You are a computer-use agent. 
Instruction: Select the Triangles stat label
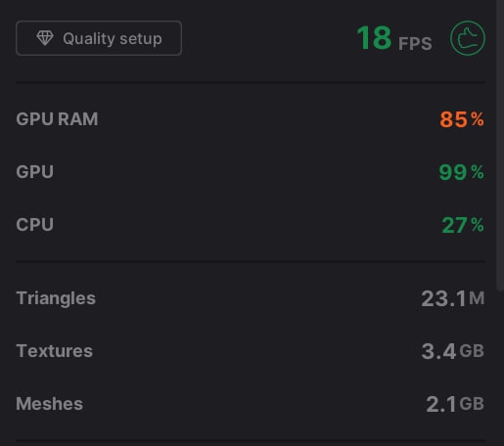coord(56,298)
